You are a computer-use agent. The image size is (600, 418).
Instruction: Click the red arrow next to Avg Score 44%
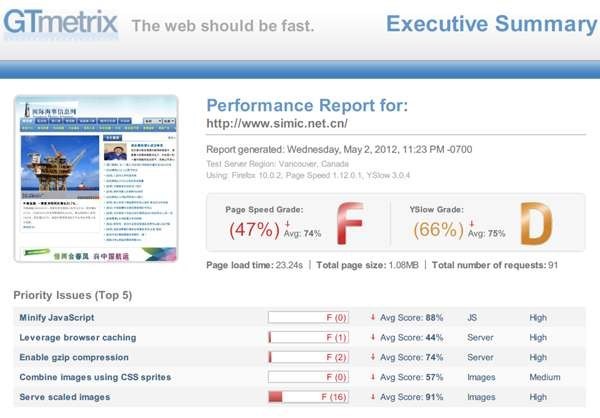point(372,337)
